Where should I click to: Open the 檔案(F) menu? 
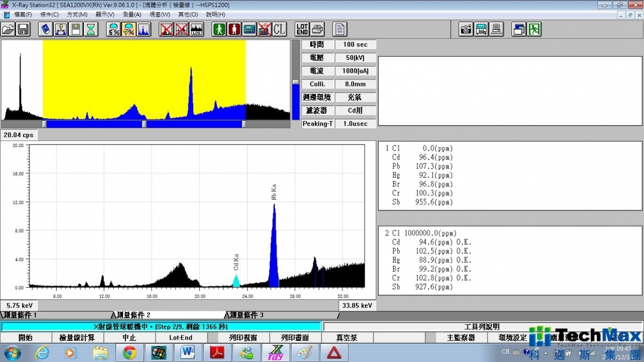tap(23, 14)
